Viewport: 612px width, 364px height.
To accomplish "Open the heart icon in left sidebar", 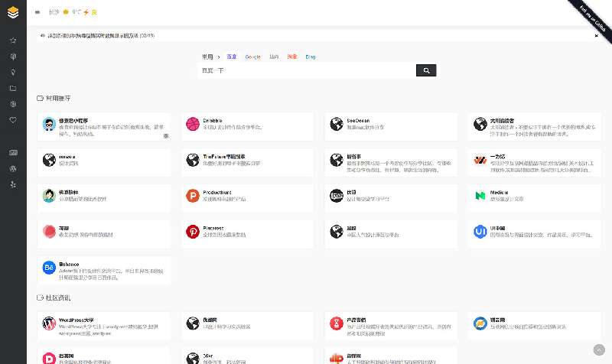I will [13, 120].
